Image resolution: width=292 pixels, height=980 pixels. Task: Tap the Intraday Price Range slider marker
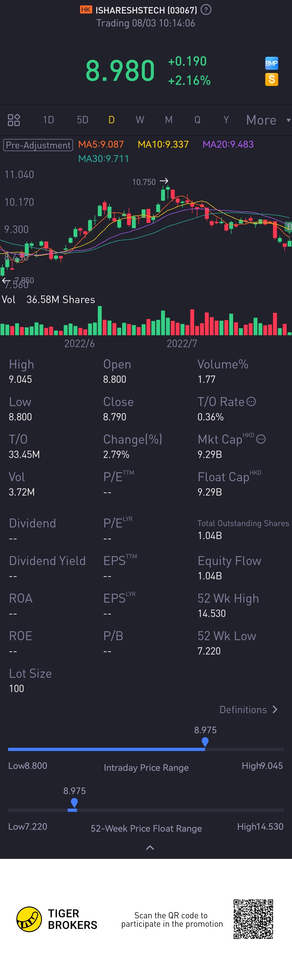tap(205, 742)
